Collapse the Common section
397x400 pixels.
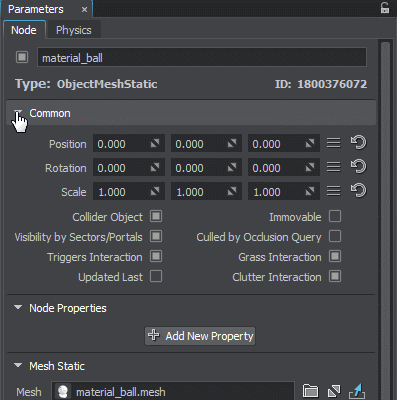[x=18, y=112]
